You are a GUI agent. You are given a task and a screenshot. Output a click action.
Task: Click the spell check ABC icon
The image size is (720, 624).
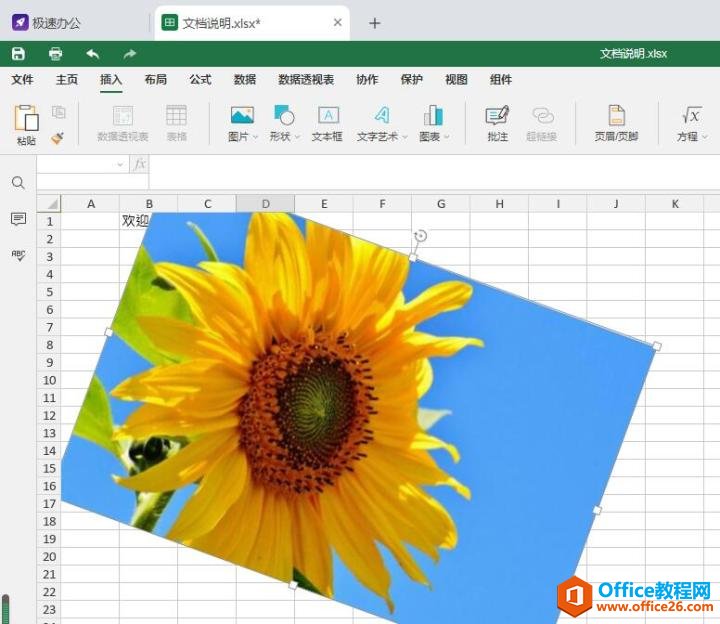pyautogui.click(x=18, y=255)
